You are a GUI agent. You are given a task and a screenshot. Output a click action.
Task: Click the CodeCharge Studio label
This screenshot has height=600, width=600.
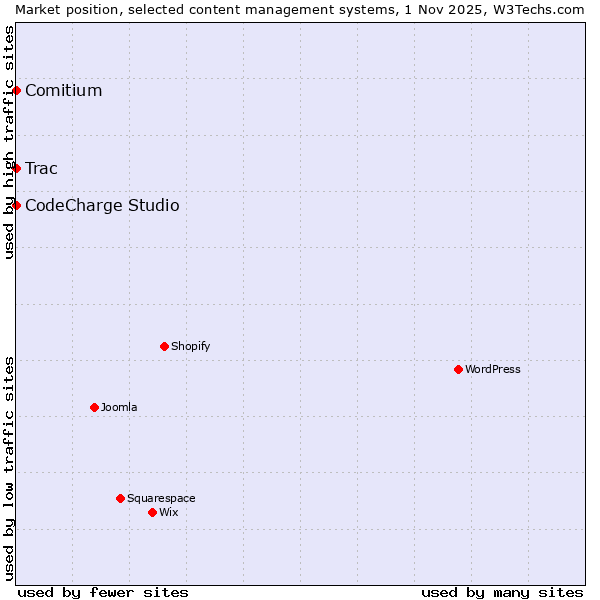(102, 205)
